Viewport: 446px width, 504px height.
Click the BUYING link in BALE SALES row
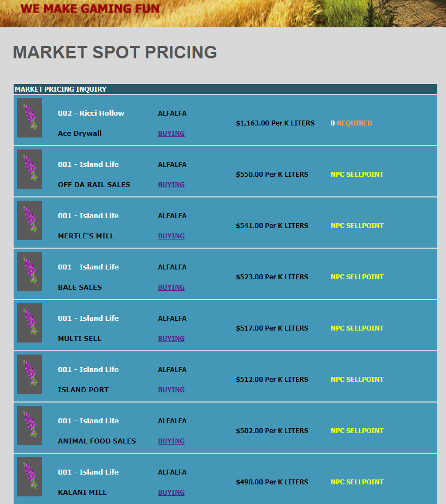[x=171, y=287]
